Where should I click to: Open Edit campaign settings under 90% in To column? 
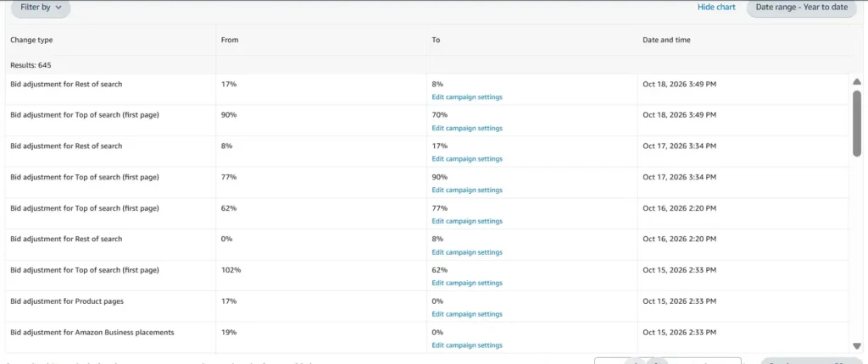coord(467,190)
